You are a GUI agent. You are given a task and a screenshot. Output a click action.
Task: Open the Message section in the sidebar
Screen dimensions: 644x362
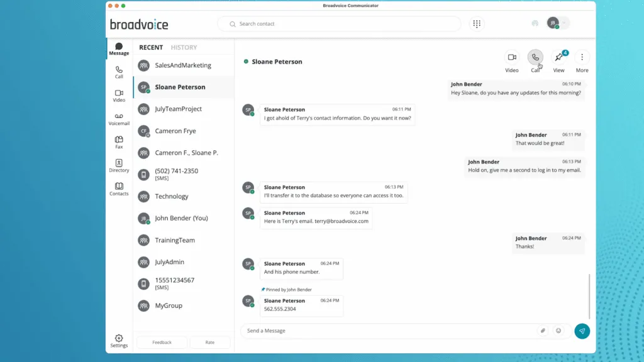click(x=119, y=49)
